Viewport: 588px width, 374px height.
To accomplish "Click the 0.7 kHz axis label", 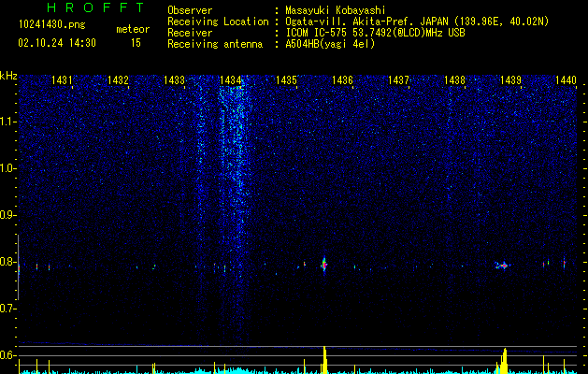I will 8,309.
